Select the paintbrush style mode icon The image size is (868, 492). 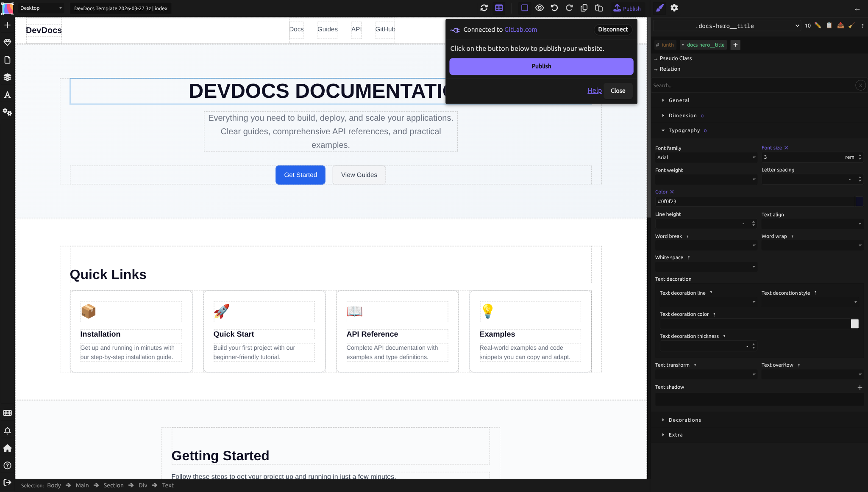[x=659, y=8]
